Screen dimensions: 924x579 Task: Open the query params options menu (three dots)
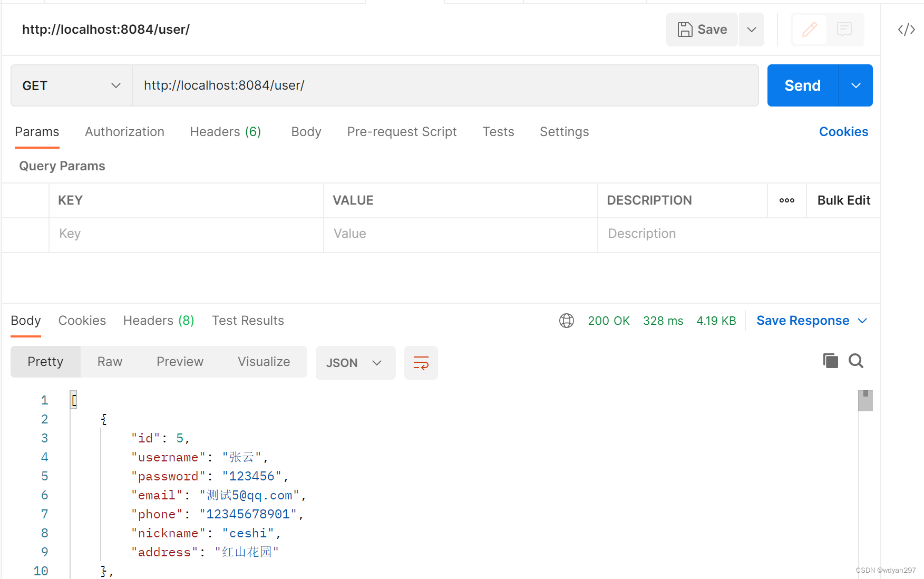pos(786,200)
